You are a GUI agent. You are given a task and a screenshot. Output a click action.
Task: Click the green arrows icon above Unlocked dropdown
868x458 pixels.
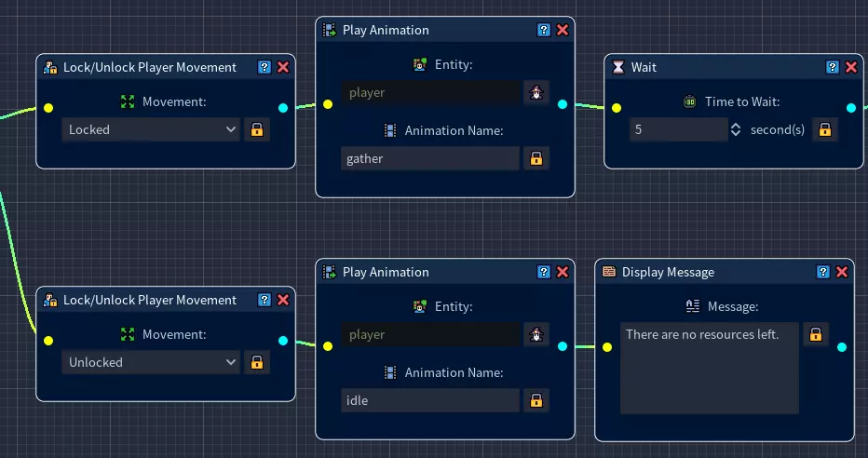click(x=128, y=334)
